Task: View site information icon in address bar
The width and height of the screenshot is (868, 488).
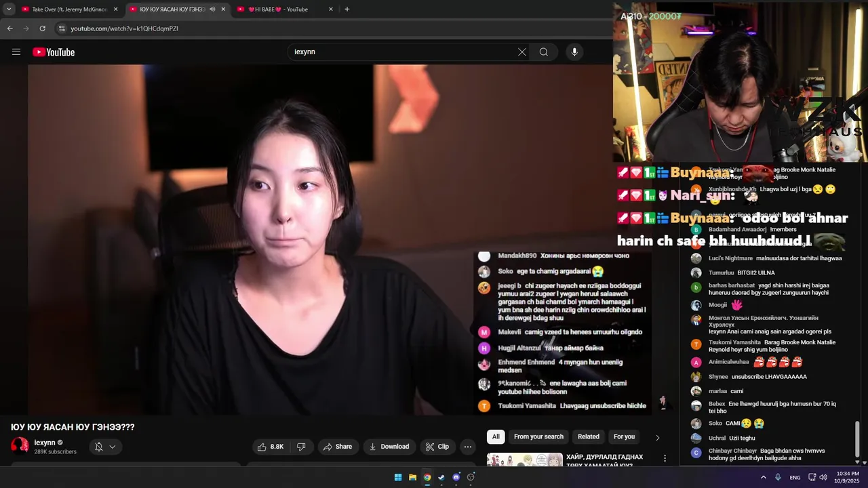Action: pos(62,28)
